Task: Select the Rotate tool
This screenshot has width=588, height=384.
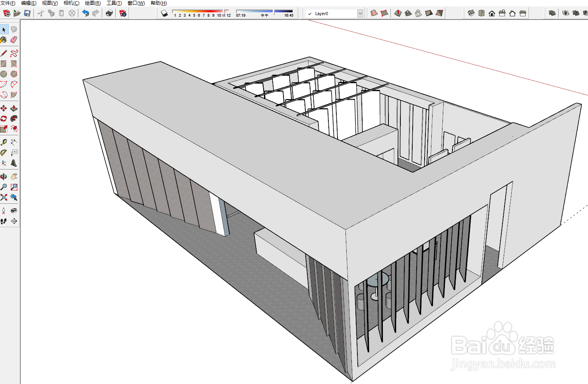Action: coord(4,119)
